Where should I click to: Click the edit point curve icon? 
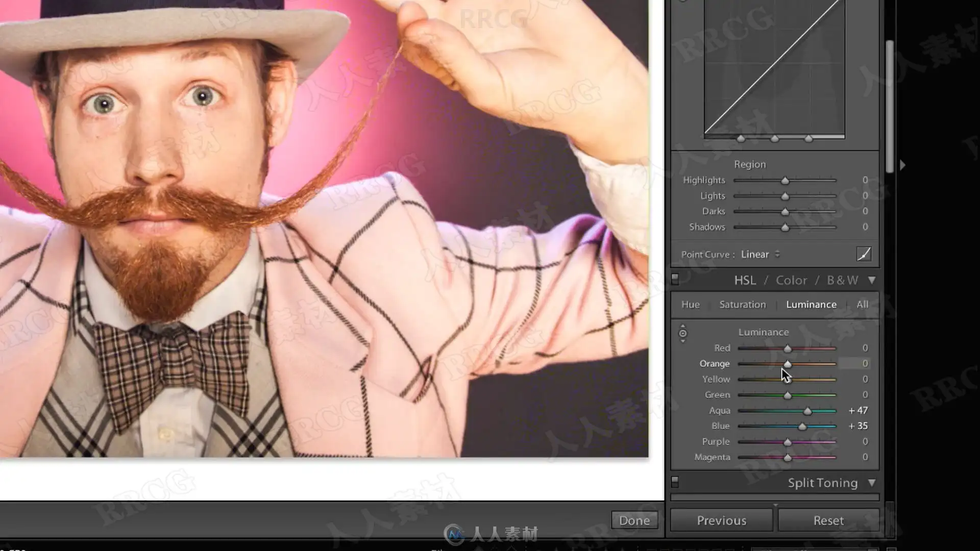[864, 254]
